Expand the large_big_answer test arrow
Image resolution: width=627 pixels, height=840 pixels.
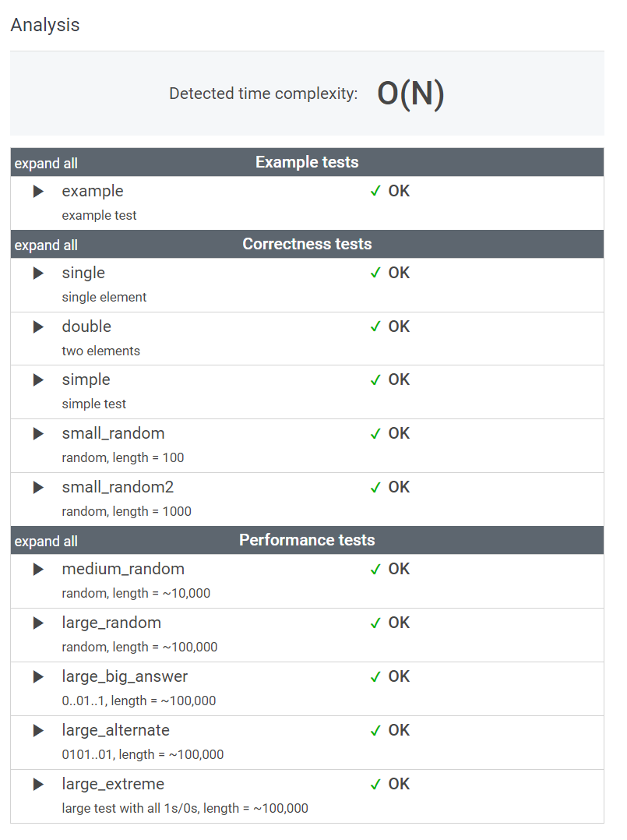(x=38, y=677)
